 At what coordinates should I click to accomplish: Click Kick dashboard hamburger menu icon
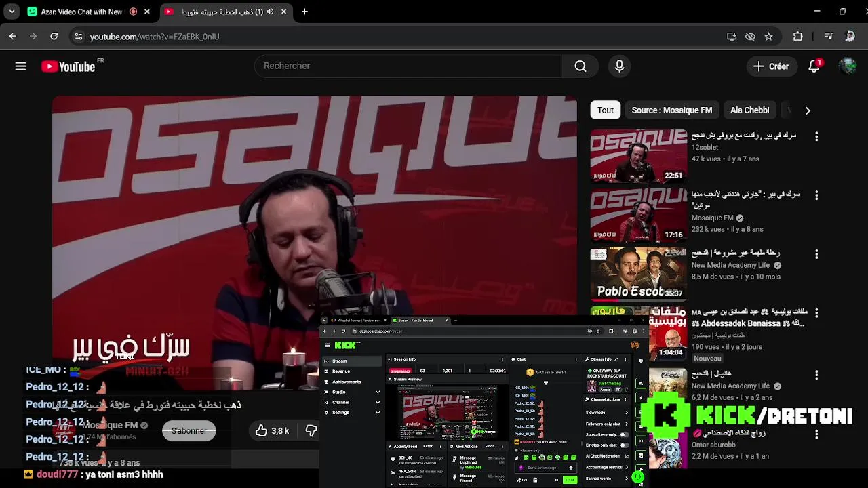tap(328, 345)
